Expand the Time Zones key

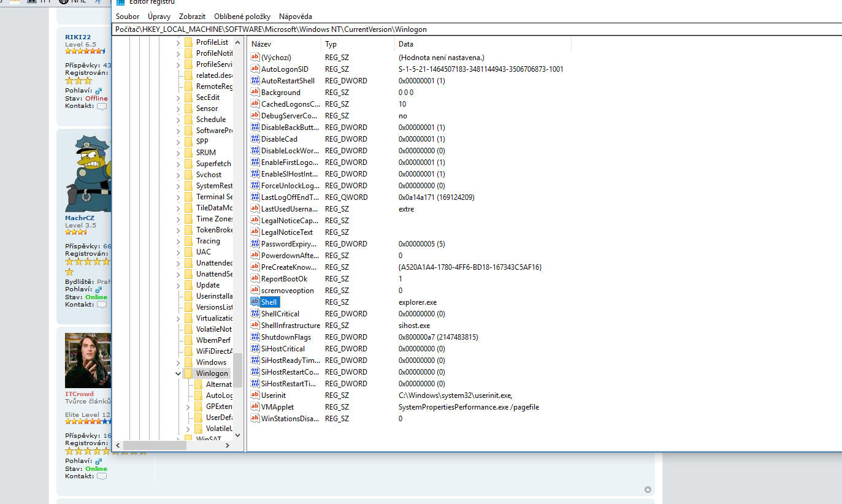tap(178, 219)
